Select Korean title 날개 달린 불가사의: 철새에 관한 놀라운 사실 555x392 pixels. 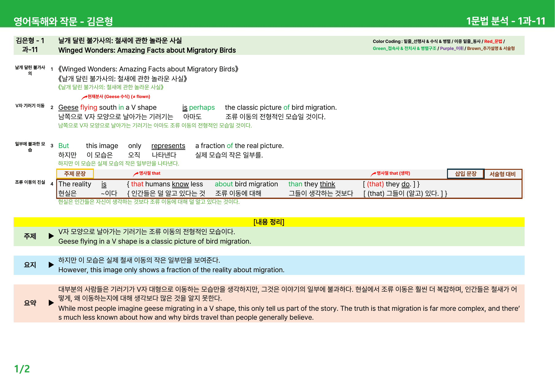120,40
